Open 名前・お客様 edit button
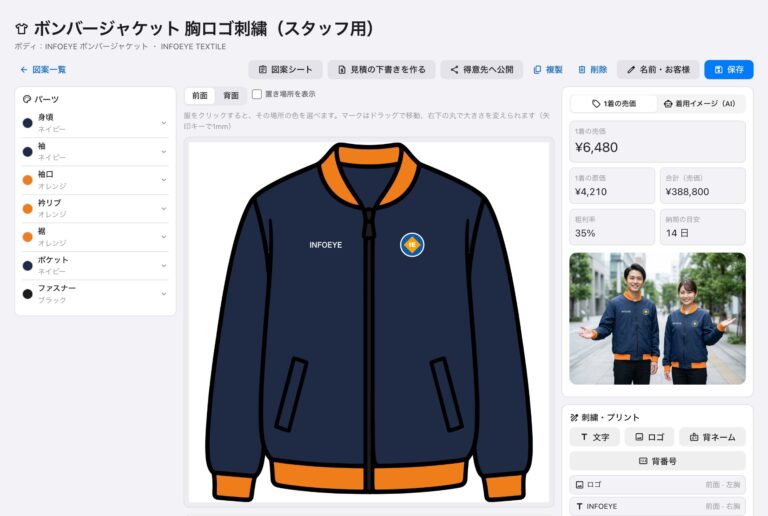The height and width of the screenshot is (516, 768). click(658, 70)
